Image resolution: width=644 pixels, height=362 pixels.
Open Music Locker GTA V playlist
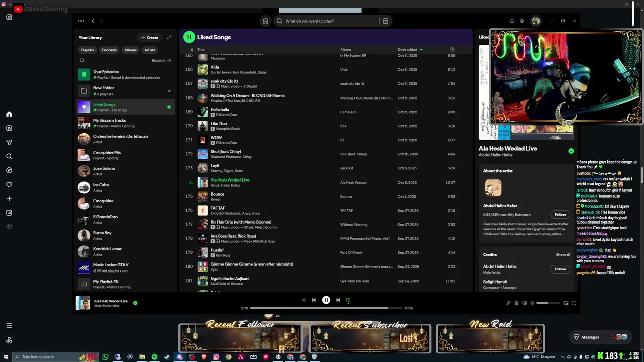[x=126, y=268]
